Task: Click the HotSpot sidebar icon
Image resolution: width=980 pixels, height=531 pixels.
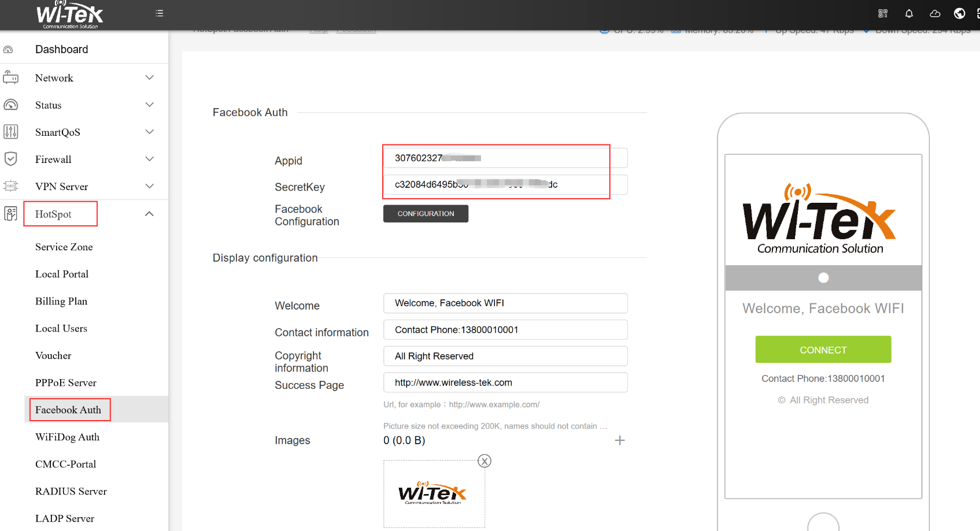Action: point(10,214)
